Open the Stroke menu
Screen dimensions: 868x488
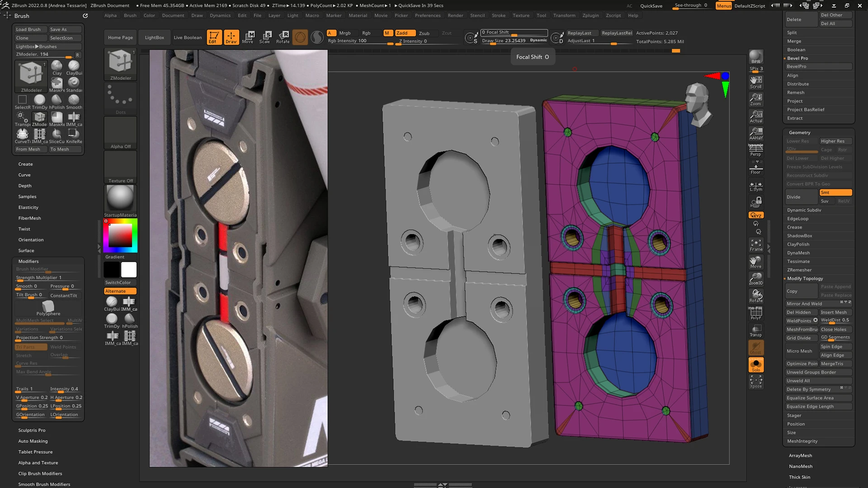[499, 15]
